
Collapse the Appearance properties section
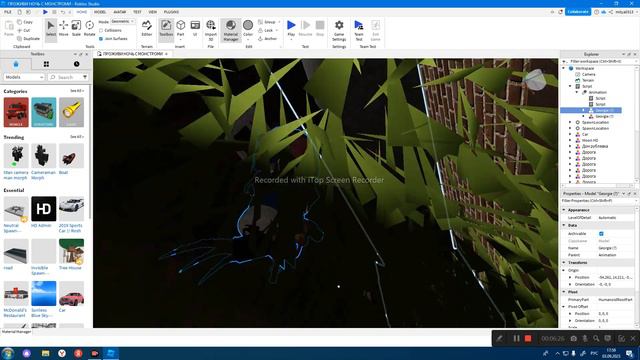(x=564, y=210)
